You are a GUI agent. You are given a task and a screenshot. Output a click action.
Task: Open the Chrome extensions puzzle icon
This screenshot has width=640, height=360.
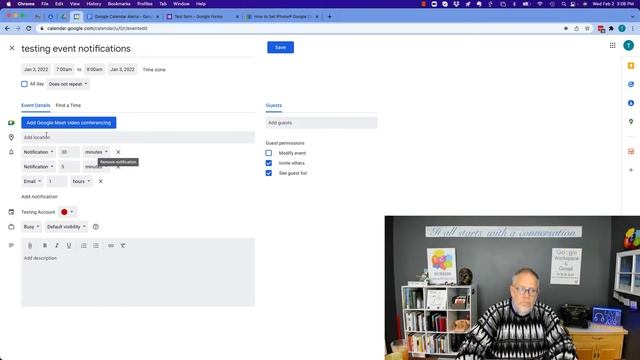(611, 29)
